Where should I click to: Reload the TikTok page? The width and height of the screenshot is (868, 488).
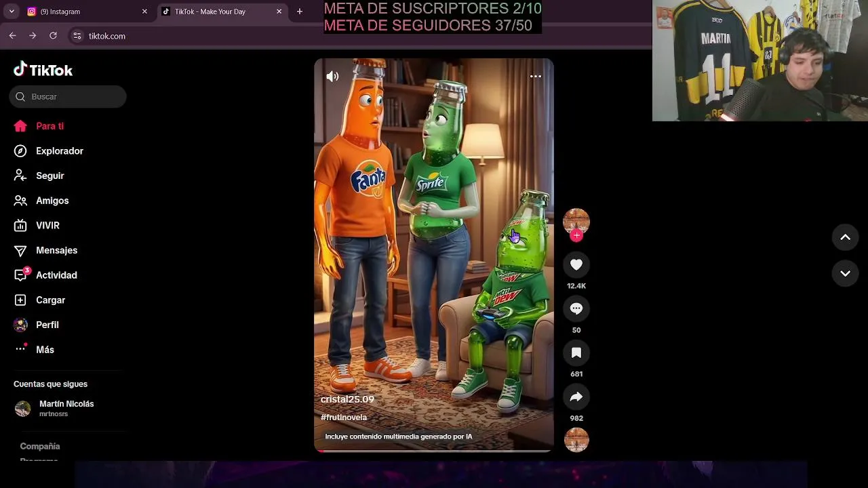pos(53,36)
